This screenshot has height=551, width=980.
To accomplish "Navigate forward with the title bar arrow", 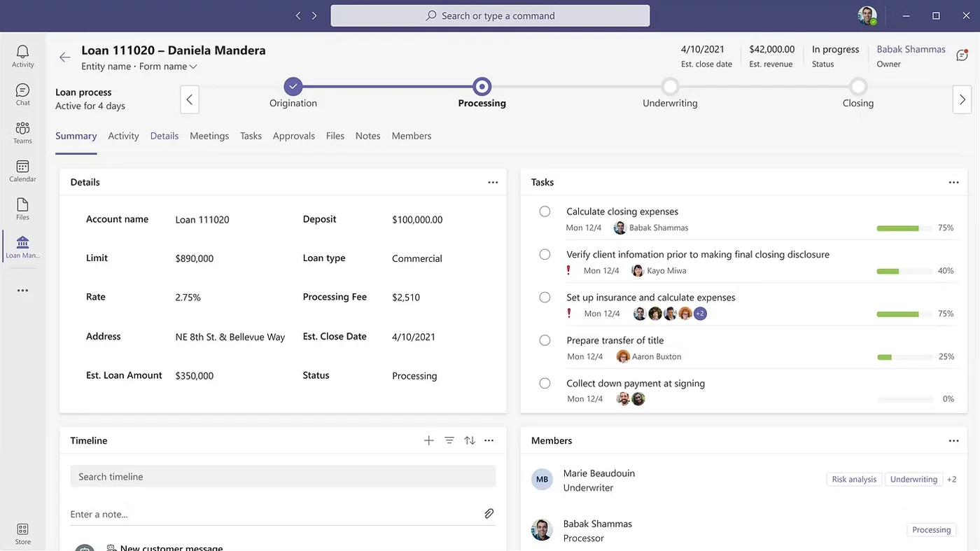I will (x=314, y=15).
